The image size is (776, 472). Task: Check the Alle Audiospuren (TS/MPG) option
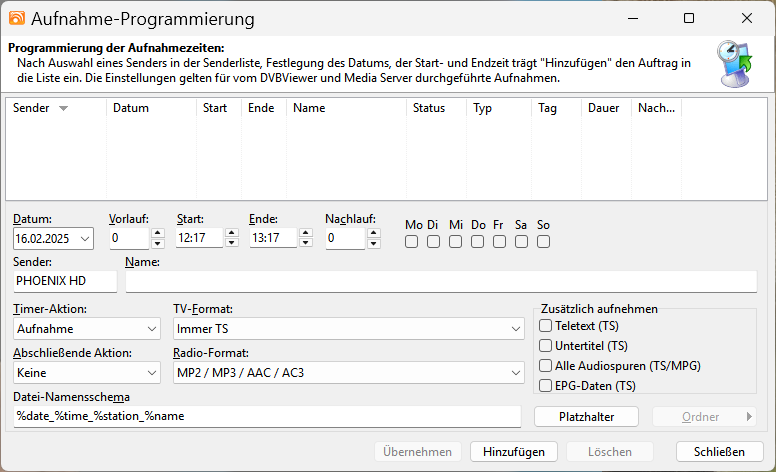coord(546,366)
